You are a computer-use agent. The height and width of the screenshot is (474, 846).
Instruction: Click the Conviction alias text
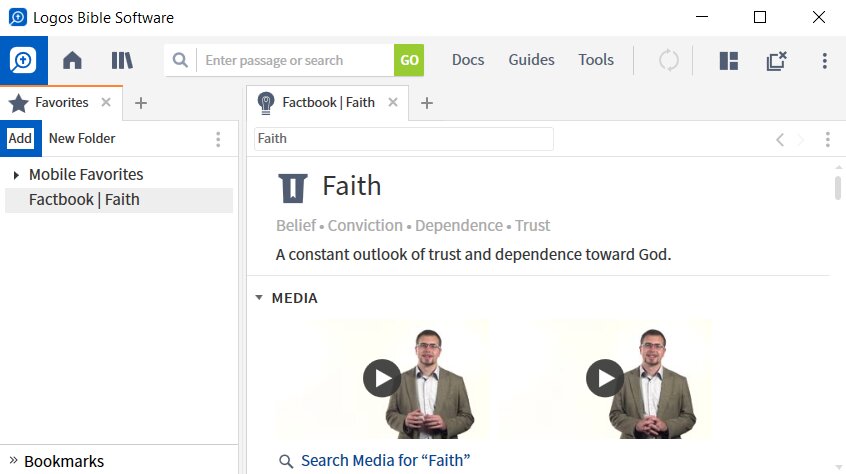[x=365, y=225]
